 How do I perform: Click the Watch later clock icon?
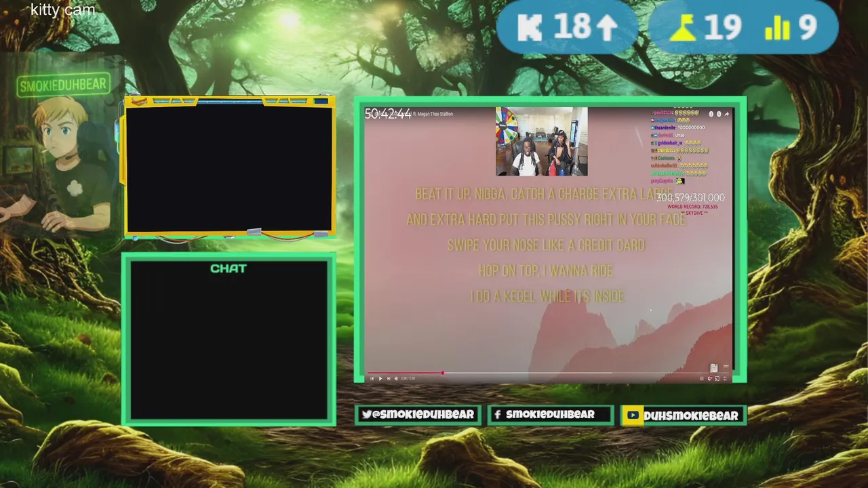click(719, 114)
